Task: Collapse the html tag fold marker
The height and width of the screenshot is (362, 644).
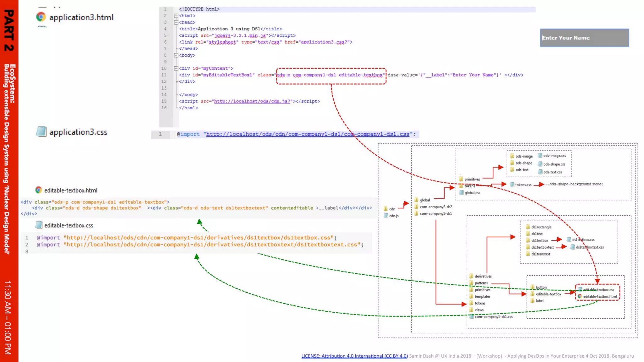Action: coord(176,16)
